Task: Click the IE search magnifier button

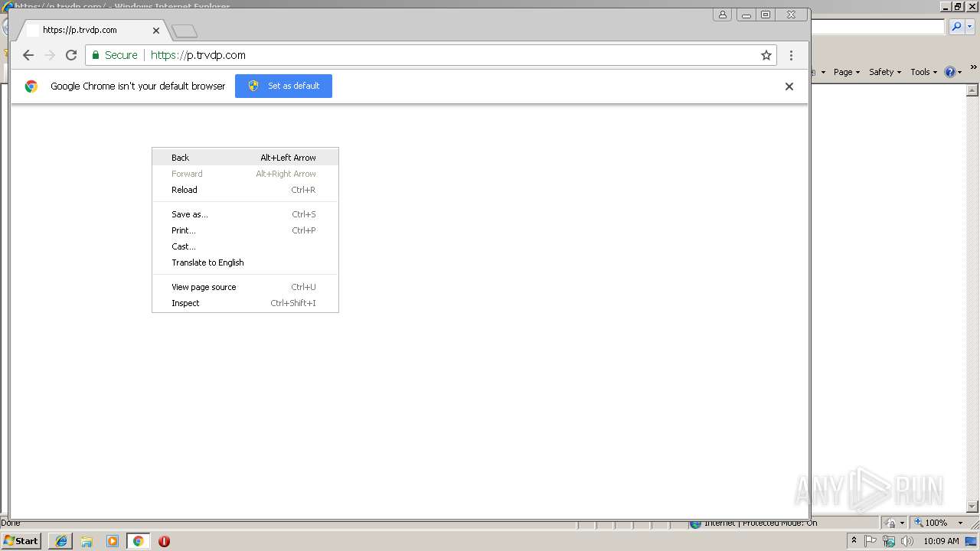Action: 955,27
